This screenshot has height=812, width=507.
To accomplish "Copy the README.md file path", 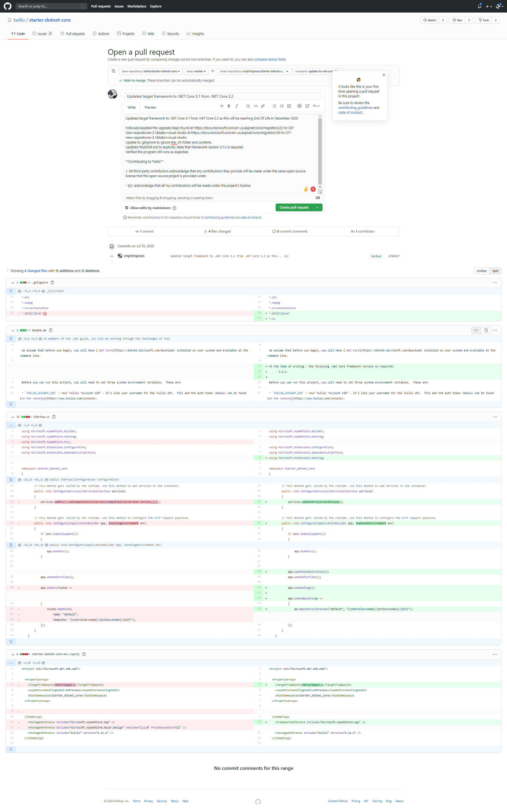I will click(x=51, y=330).
